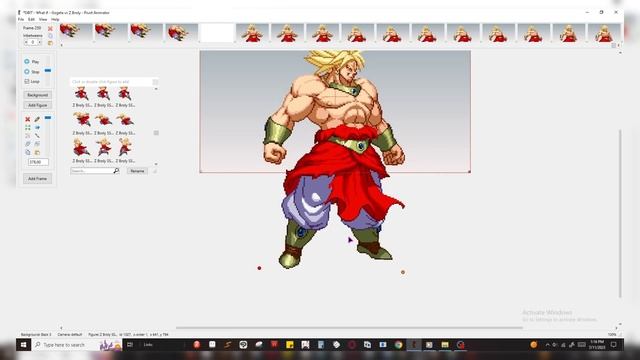Open the View menu

(x=43, y=20)
